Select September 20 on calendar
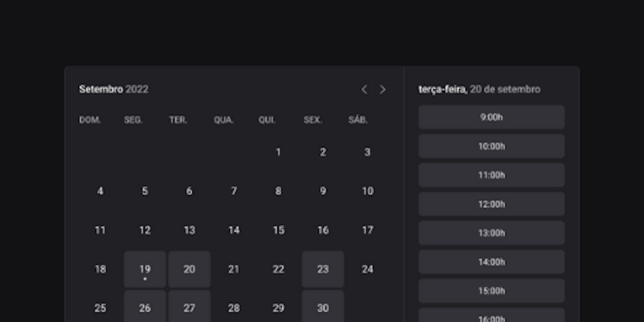 tap(189, 269)
